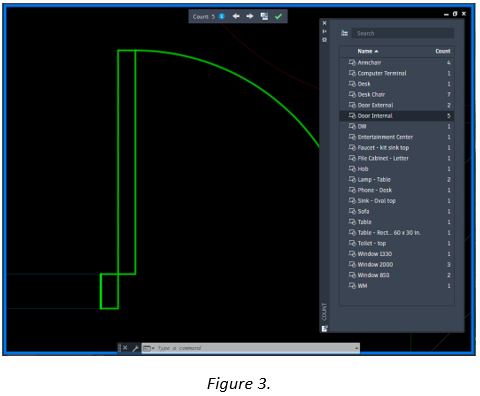
Task: Click the block icon beside Armchair
Action: pos(352,62)
